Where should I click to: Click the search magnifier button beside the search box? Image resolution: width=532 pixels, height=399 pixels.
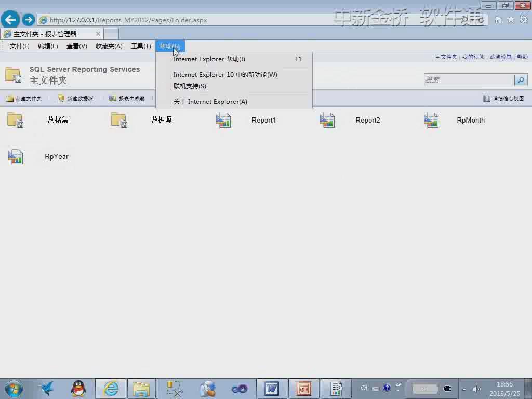521,80
